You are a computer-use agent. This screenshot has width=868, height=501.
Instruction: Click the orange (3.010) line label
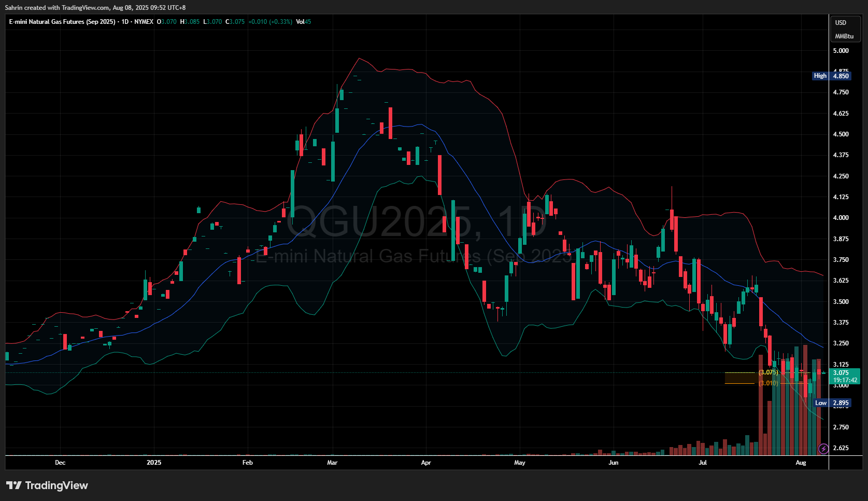[x=769, y=383]
